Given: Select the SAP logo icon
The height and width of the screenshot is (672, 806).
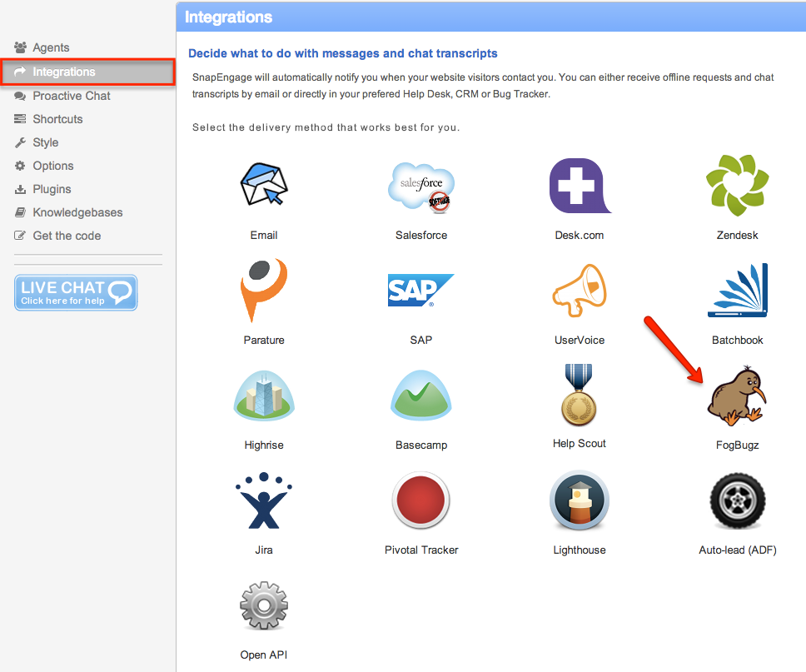Looking at the screenshot, I should (421, 290).
